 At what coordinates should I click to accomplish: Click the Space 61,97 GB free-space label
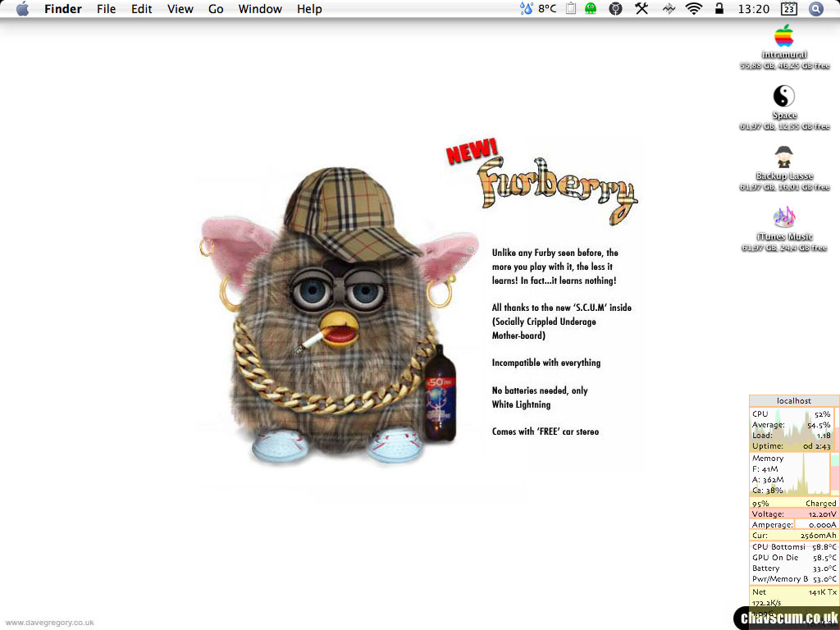[785, 126]
